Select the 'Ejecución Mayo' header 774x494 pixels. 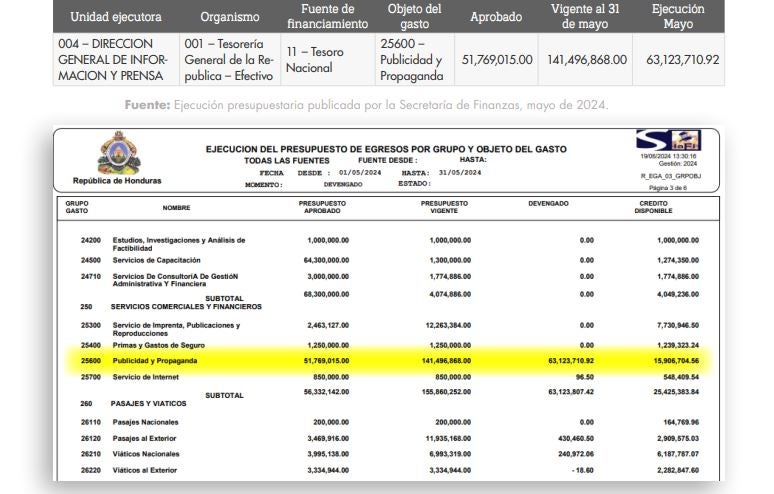click(678, 16)
